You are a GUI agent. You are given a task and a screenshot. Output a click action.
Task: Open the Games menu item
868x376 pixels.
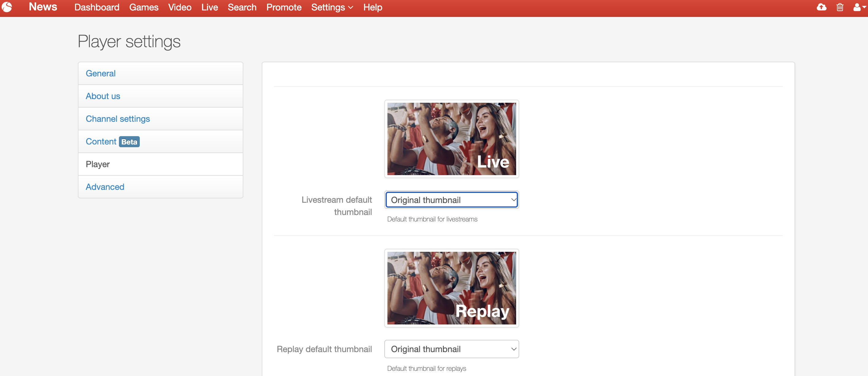point(143,7)
